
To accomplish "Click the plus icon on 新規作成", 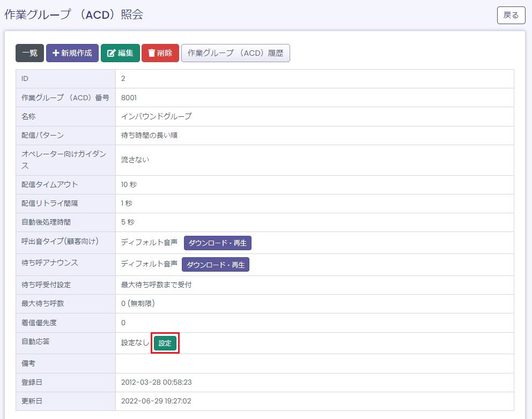I will point(55,53).
